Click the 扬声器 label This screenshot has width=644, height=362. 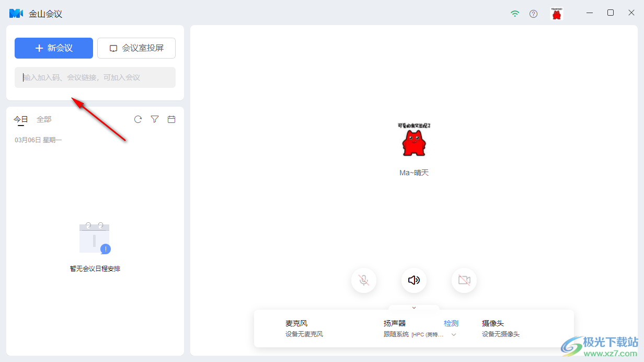(395, 323)
